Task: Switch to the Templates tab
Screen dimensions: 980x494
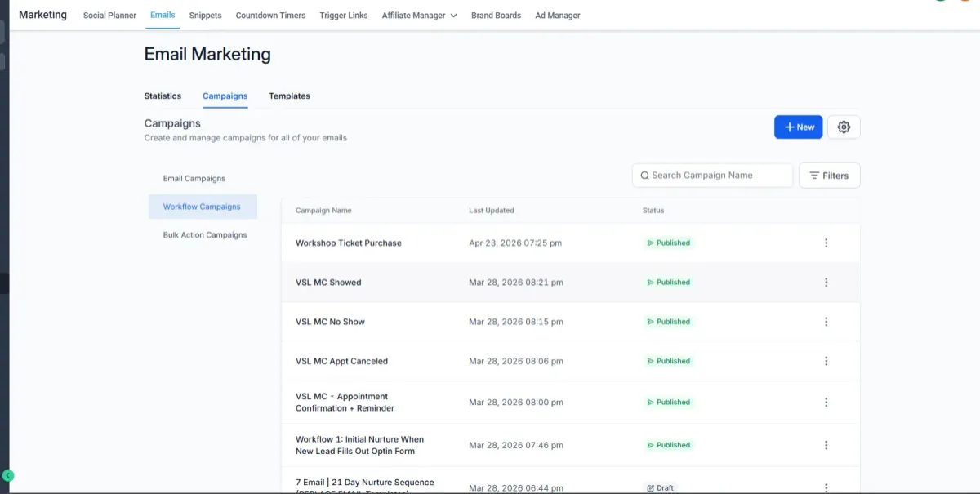Action: click(289, 96)
